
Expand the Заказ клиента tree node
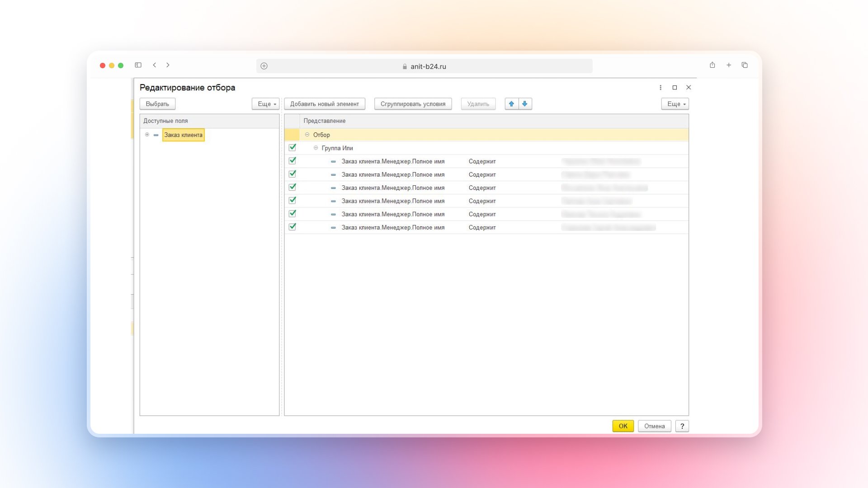pos(147,135)
